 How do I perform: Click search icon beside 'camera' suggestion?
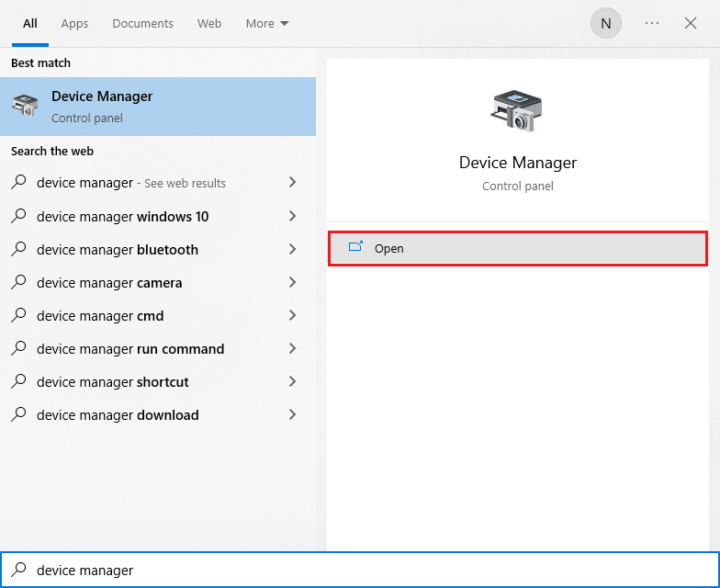click(18, 281)
